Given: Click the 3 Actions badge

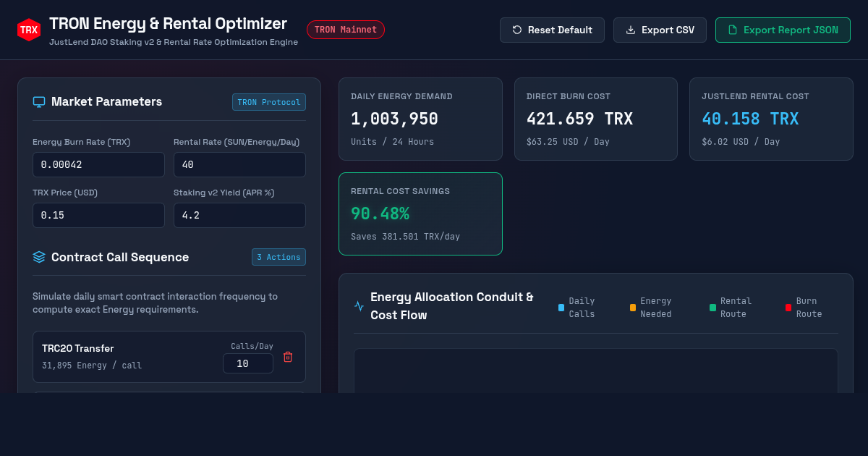Looking at the screenshot, I should 278,257.
